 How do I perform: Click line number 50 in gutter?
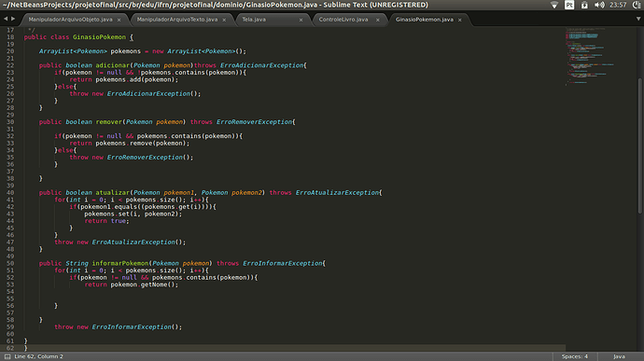[10, 263]
